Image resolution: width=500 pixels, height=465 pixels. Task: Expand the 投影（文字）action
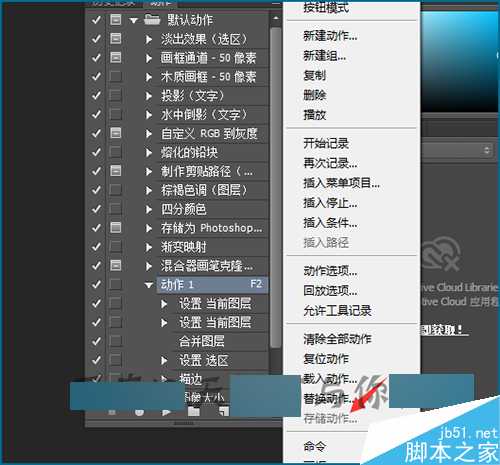pyautogui.click(x=149, y=96)
